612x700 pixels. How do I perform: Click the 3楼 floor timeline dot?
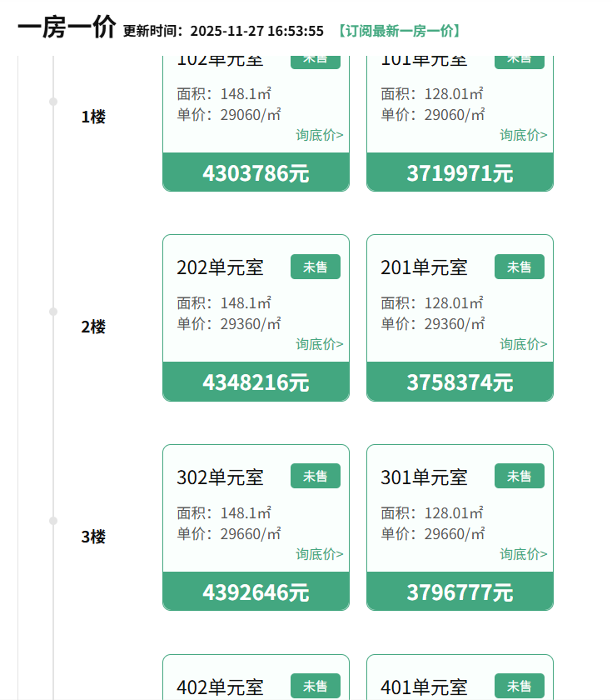pos(53,521)
